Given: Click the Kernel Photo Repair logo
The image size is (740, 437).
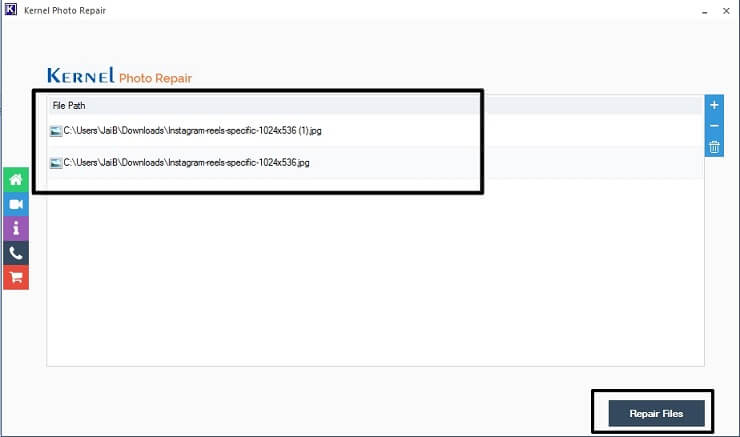Looking at the screenshot, I should click(x=119, y=76).
